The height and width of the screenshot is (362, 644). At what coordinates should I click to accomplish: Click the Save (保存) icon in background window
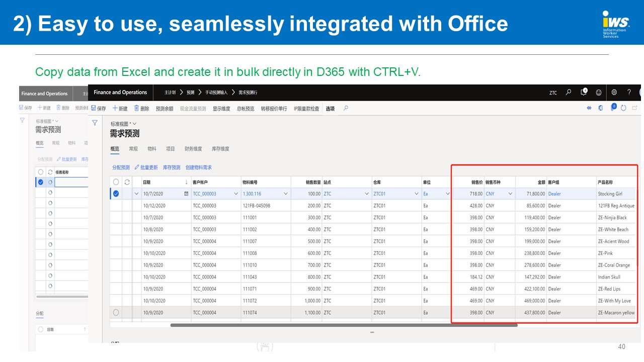click(22, 108)
